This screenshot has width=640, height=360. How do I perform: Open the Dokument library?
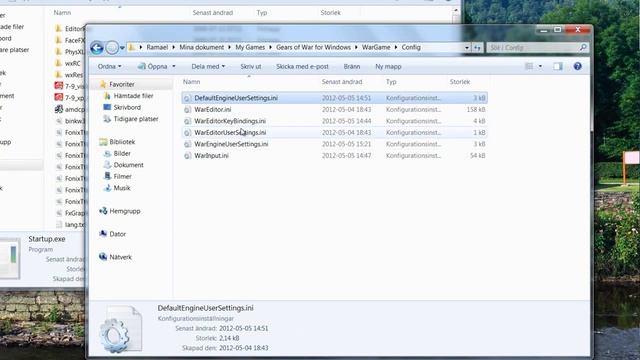128,165
